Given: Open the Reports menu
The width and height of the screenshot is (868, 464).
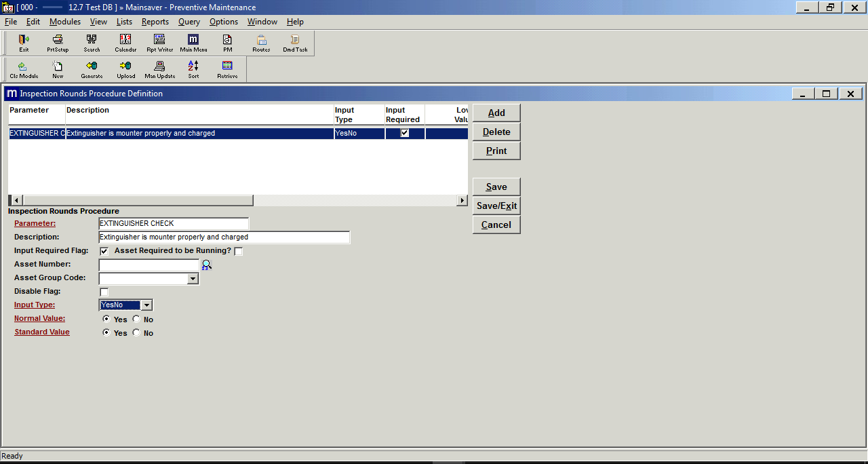Looking at the screenshot, I should click(x=155, y=22).
